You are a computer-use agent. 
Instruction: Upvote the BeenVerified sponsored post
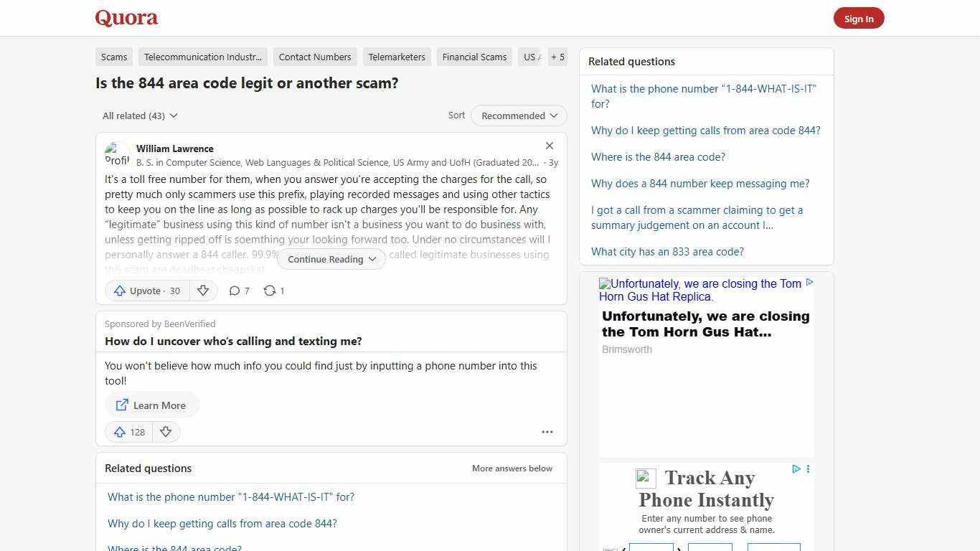(x=128, y=432)
